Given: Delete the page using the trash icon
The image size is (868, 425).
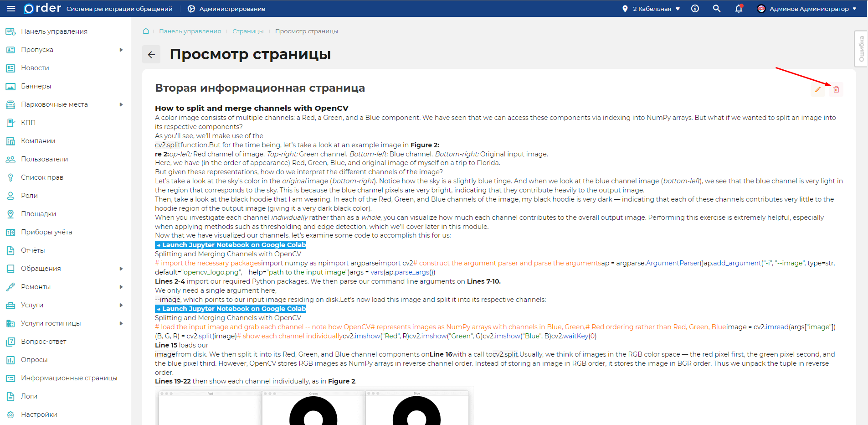Looking at the screenshot, I should [836, 89].
